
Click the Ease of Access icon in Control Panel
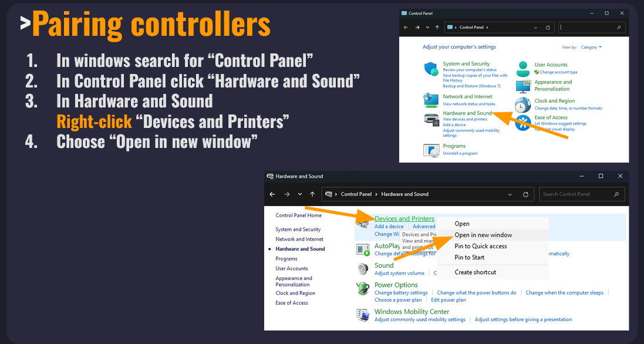pyautogui.click(x=522, y=122)
